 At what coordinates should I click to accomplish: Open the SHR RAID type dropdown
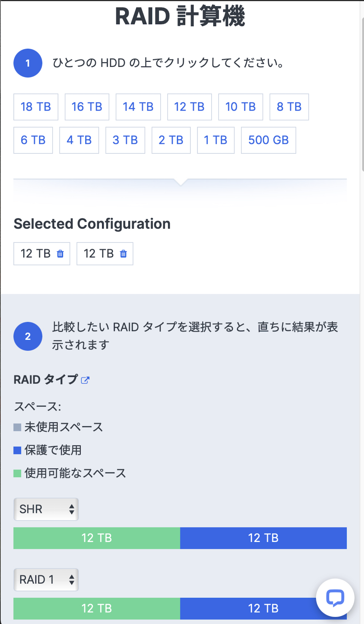[46, 509]
